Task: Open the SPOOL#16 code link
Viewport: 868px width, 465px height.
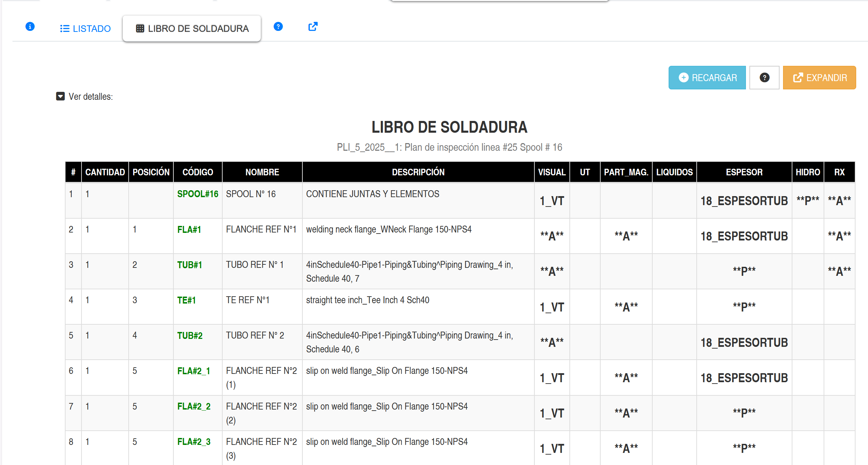Action: point(198,194)
